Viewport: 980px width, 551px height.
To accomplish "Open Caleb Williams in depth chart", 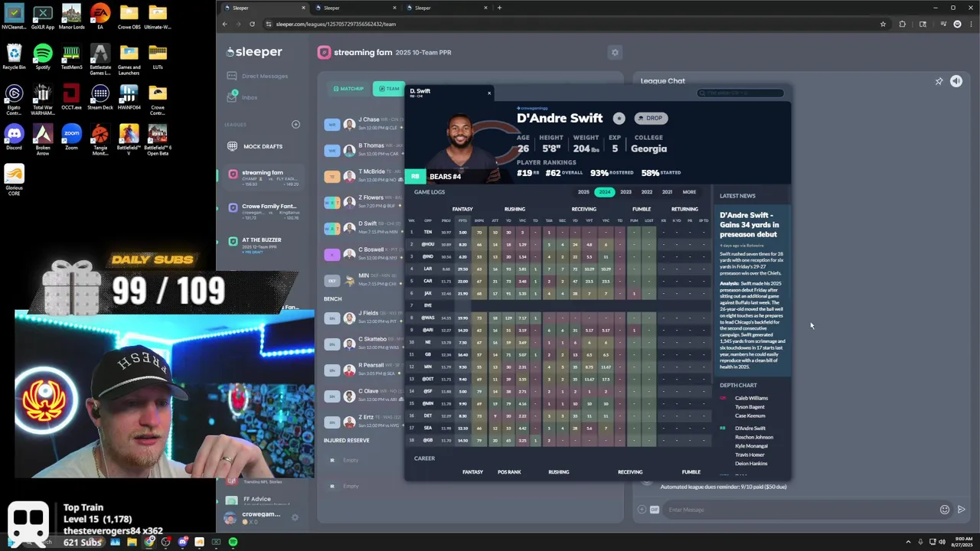I will (x=751, y=398).
